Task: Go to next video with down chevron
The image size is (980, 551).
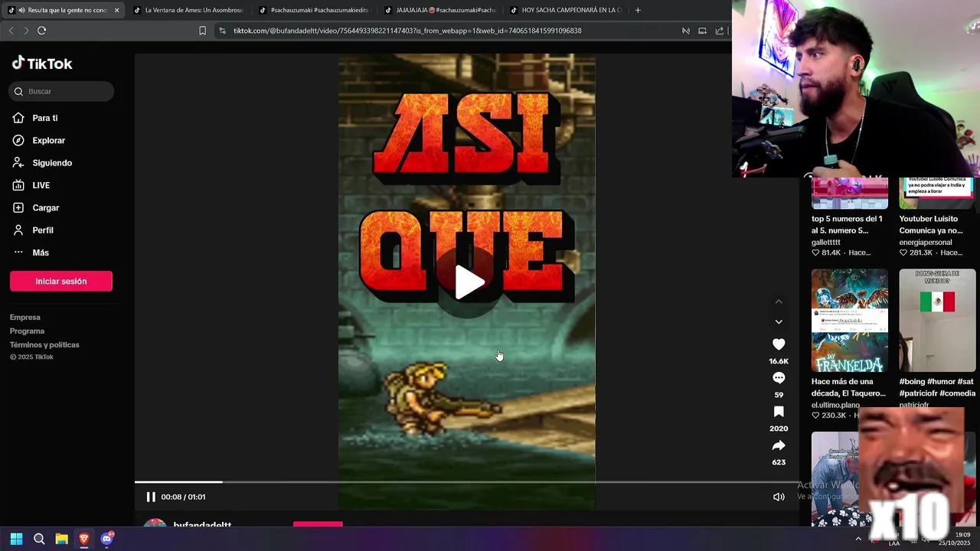Action: coord(779,321)
